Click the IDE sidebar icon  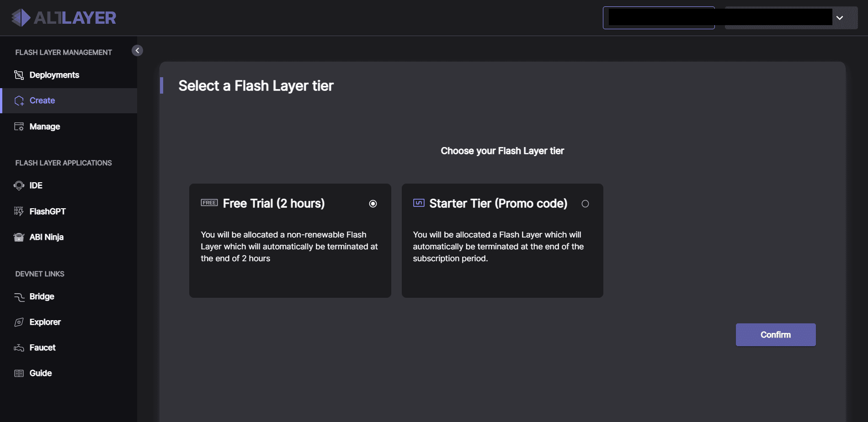[19, 185]
